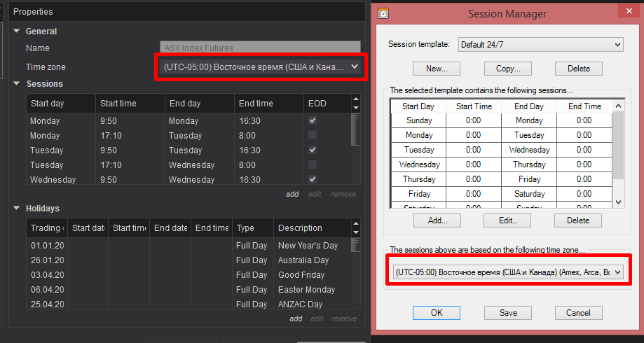Click the Holidays table scrollbar thumb
Screen dimensions: 644x343
tap(356, 245)
